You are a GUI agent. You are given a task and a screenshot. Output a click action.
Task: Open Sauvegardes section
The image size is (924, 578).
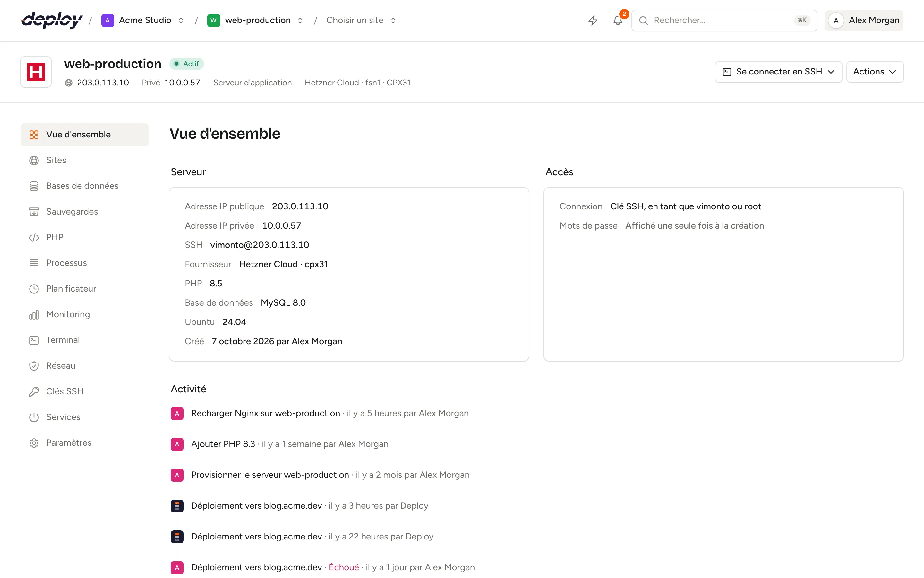click(x=85, y=212)
